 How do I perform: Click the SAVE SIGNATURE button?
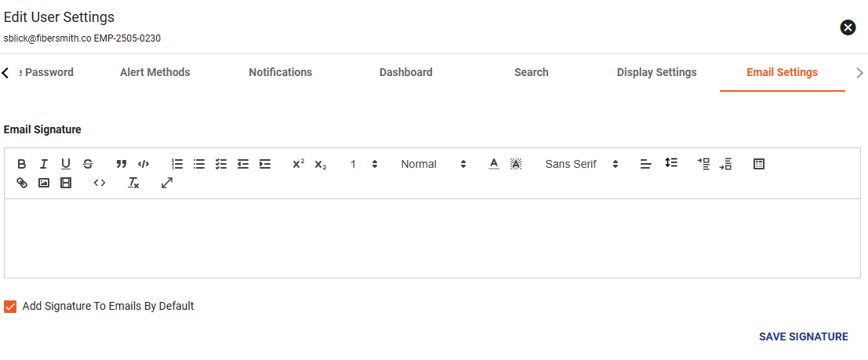[803, 336]
